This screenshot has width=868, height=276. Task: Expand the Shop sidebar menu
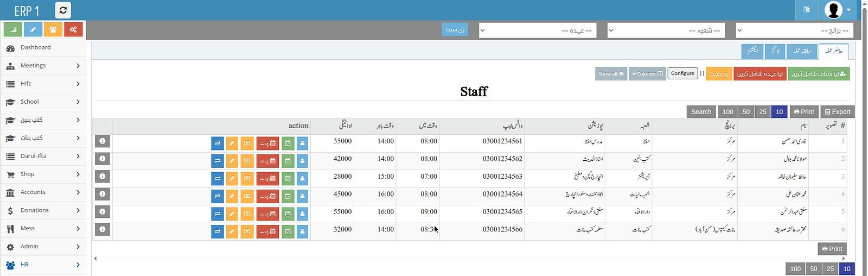(43, 174)
